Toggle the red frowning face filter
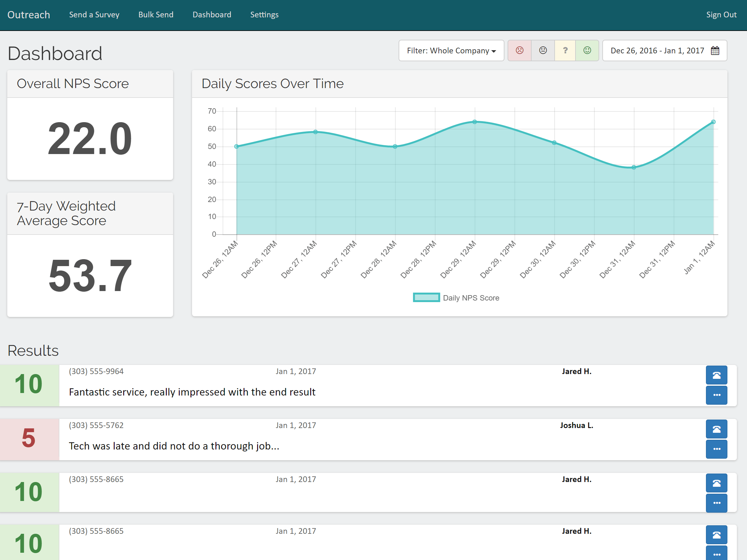 tap(519, 51)
